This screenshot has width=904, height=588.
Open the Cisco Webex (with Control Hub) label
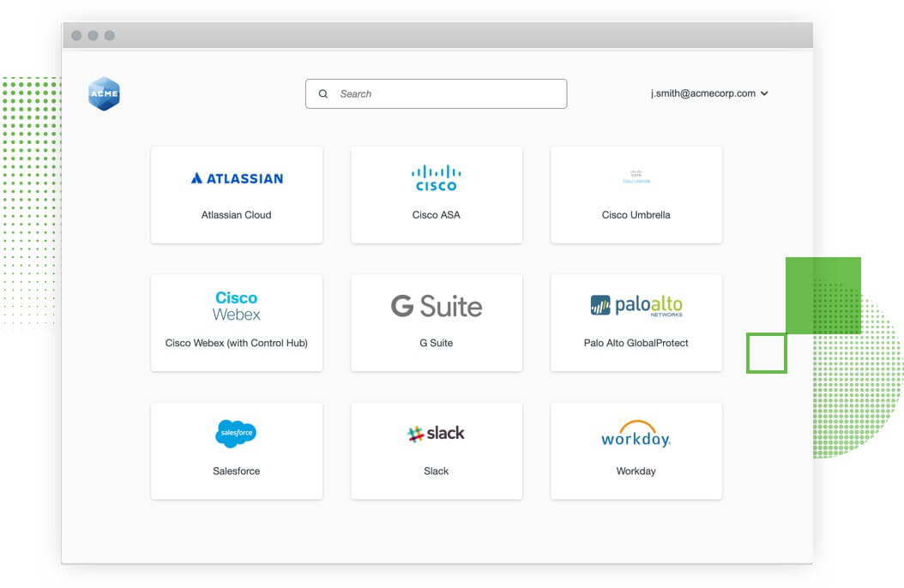236,343
